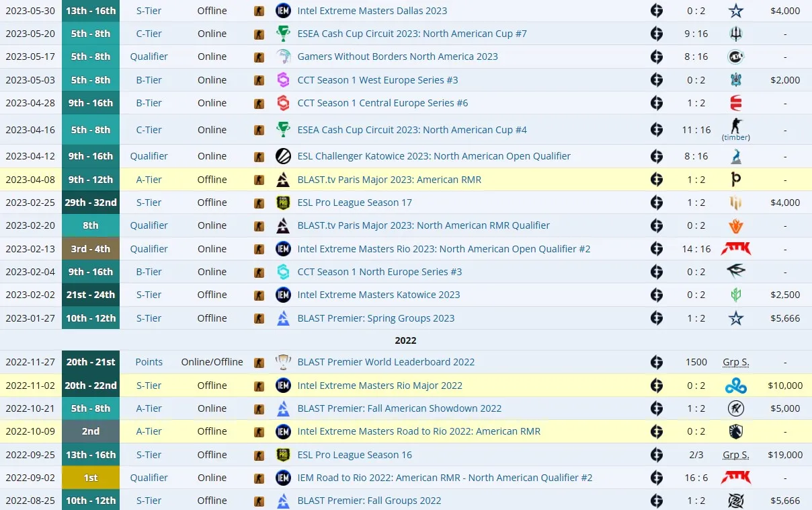Open the ESL Pro League Season 17 link
The image size is (812, 510).
[x=354, y=203]
